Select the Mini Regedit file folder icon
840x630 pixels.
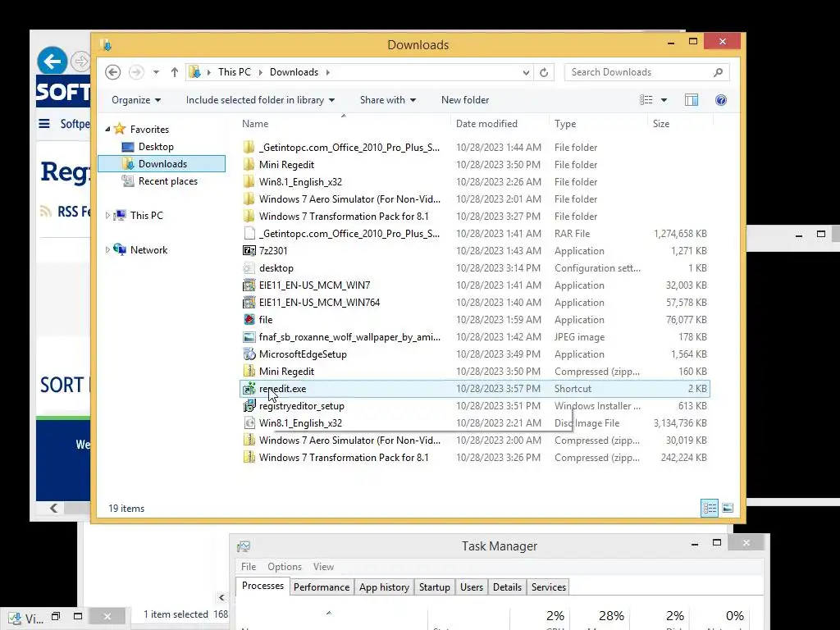pos(249,164)
